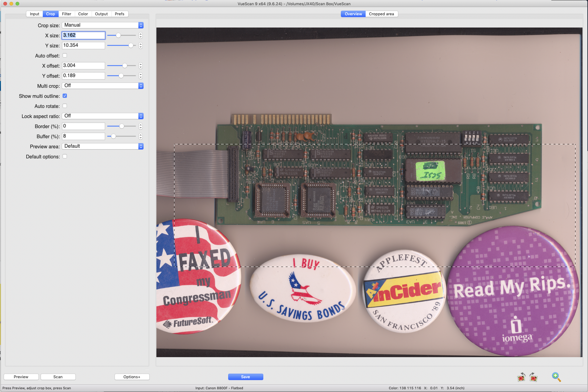Click the rotate left image icon
Screen dimensions: 588x392
click(521, 377)
